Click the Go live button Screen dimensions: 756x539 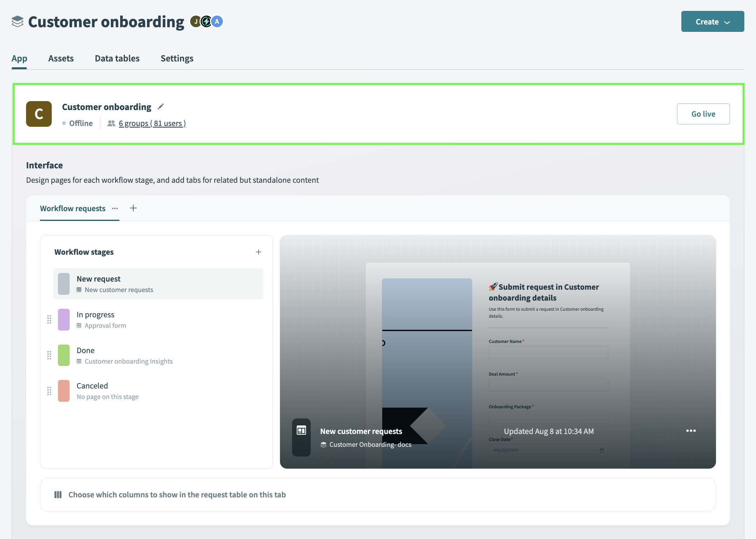pos(703,114)
